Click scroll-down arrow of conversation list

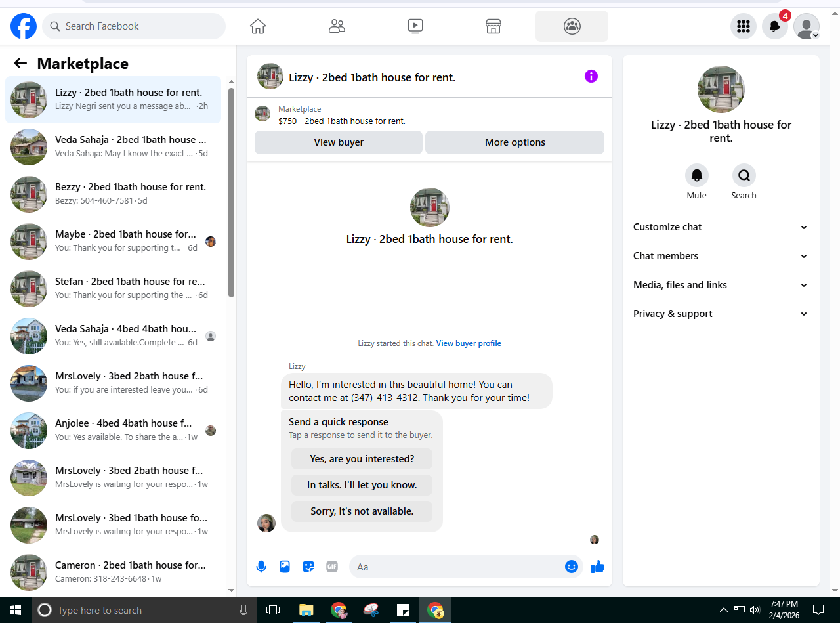coord(231,590)
